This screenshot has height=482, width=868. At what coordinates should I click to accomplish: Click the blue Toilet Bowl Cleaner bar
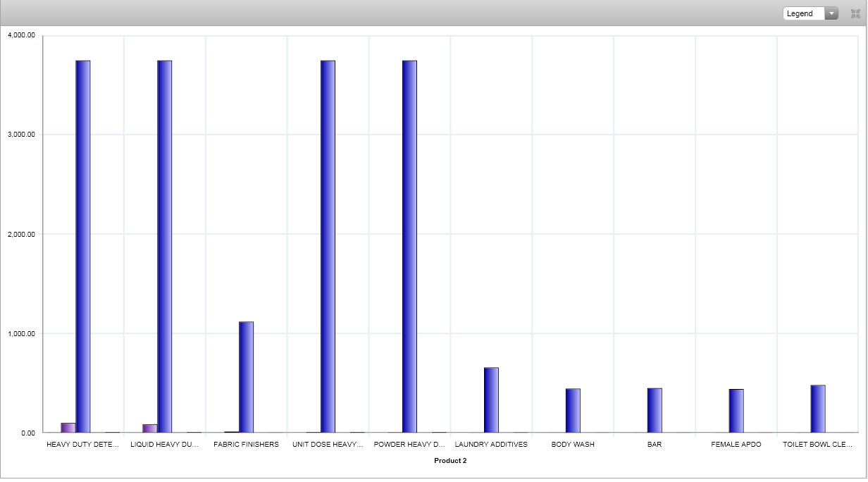pyautogui.click(x=818, y=409)
